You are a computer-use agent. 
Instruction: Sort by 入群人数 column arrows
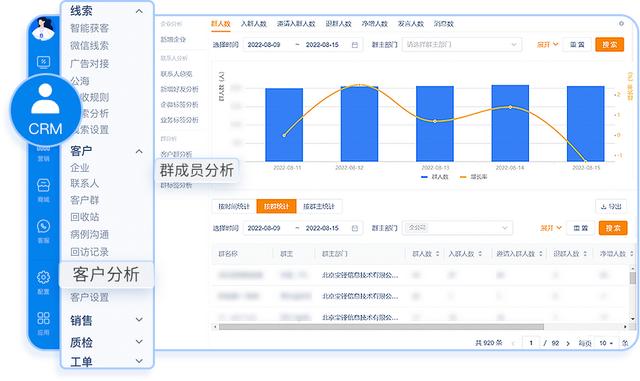click(x=480, y=254)
